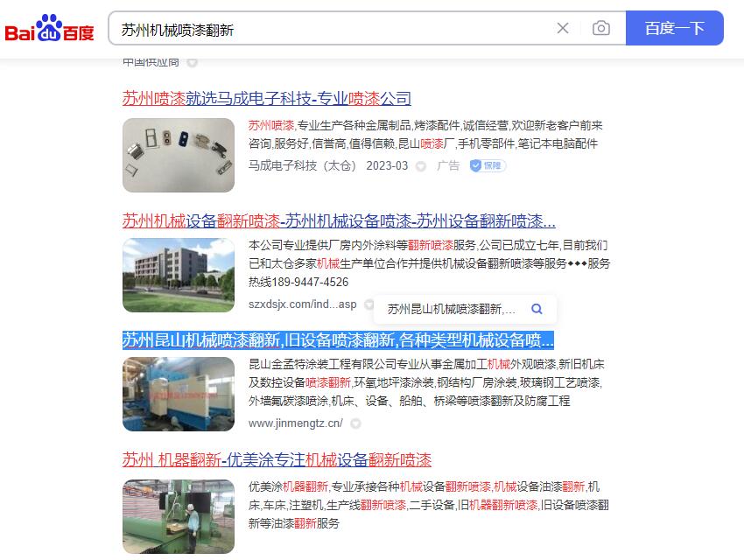Visit www.jinmengtz.cn source link
The height and width of the screenshot is (560, 744).
click(294, 423)
